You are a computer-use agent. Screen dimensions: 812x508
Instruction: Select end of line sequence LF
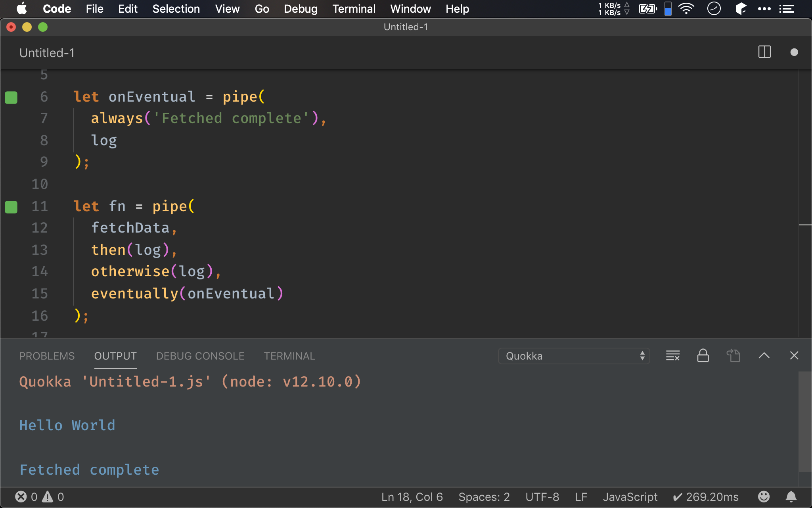pos(581,497)
